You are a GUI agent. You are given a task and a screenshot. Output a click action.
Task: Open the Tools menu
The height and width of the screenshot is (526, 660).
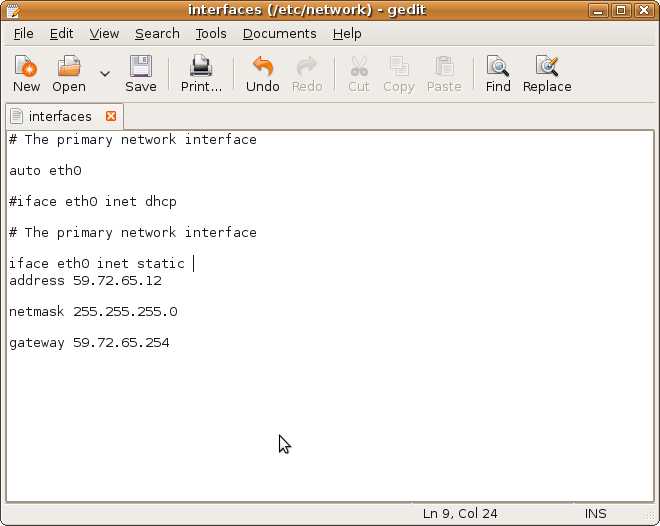[211, 34]
